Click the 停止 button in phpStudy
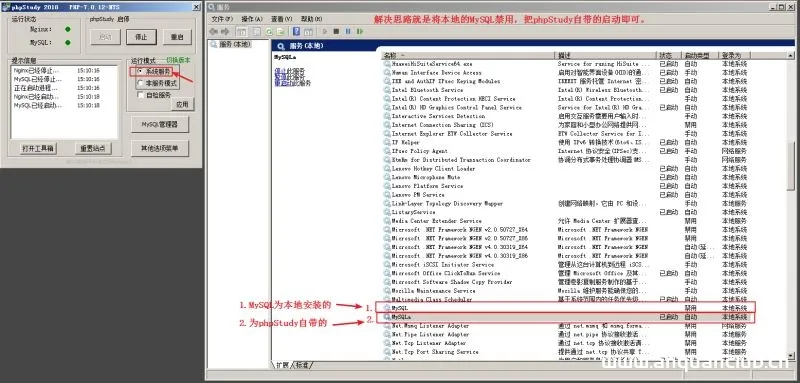The image size is (800, 383). tap(141, 37)
